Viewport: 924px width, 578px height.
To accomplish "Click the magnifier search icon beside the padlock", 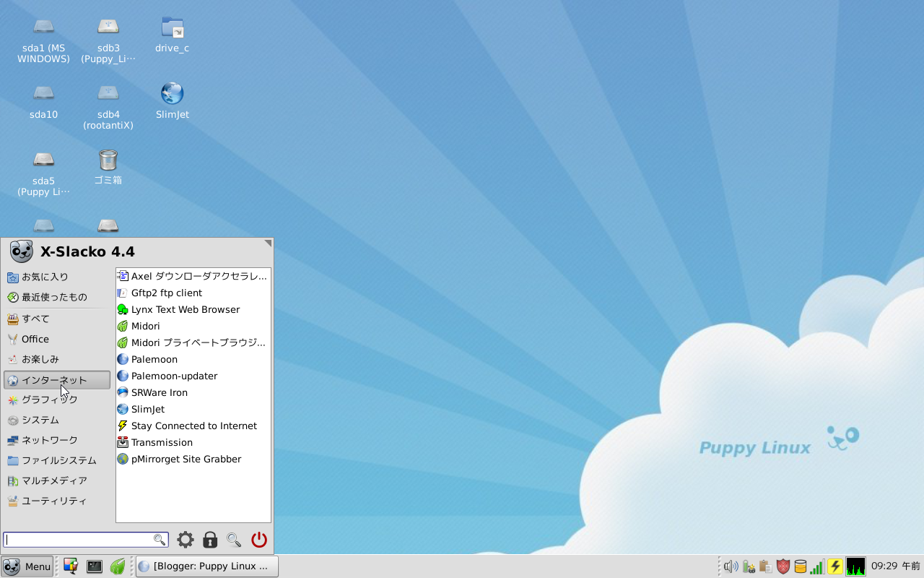I will (233, 539).
